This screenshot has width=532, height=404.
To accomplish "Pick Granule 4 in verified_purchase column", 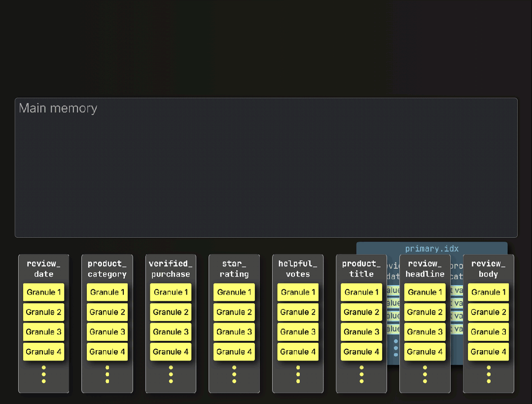I will [x=171, y=352].
